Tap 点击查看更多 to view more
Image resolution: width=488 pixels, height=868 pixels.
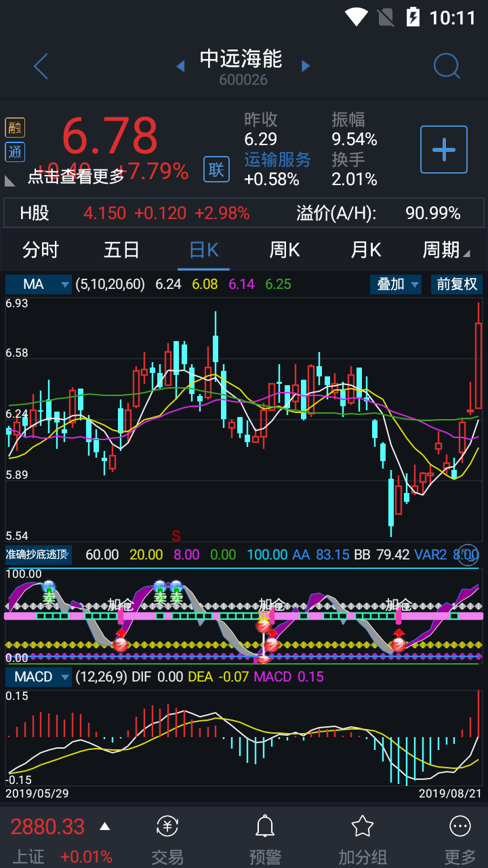tap(76, 176)
